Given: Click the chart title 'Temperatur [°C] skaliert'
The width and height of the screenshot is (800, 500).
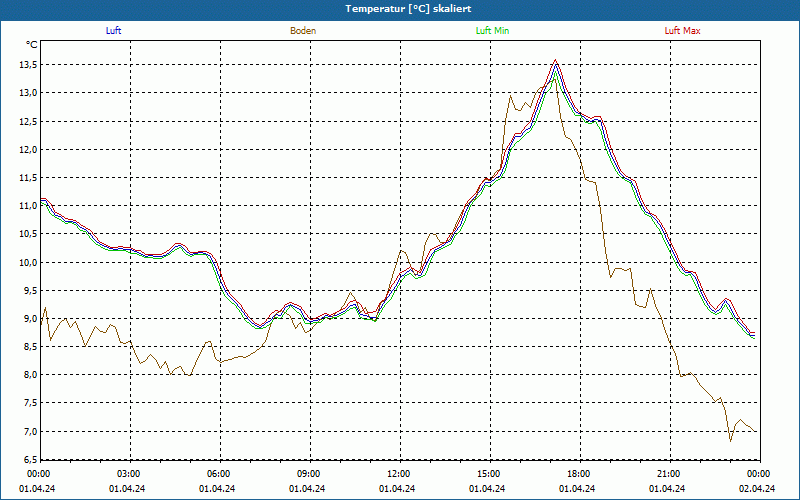Looking at the screenshot, I should pyautogui.click(x=408, y=9).
